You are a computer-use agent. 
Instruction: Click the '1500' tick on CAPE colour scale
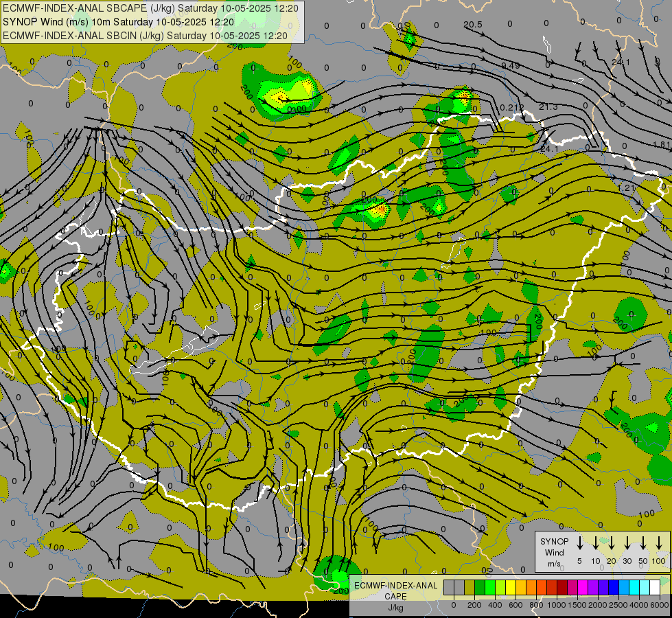pos(577,605)
